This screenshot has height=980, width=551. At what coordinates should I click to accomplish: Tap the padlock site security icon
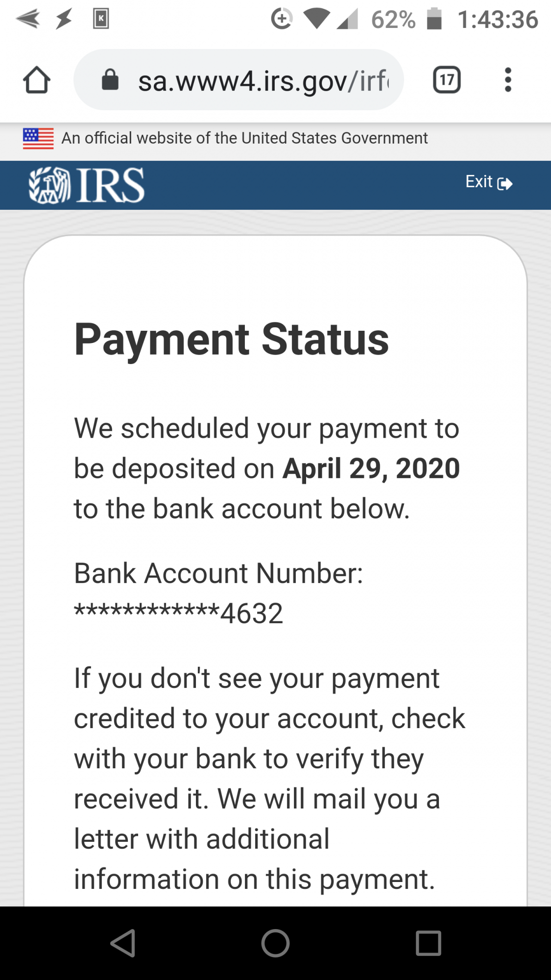(110, 80)
